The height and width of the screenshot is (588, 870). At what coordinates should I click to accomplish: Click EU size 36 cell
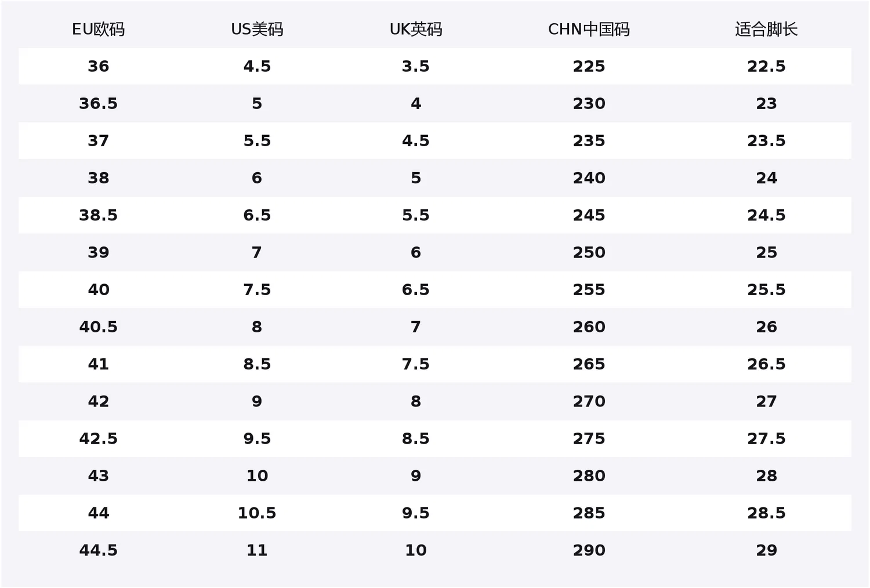point(99,66)
